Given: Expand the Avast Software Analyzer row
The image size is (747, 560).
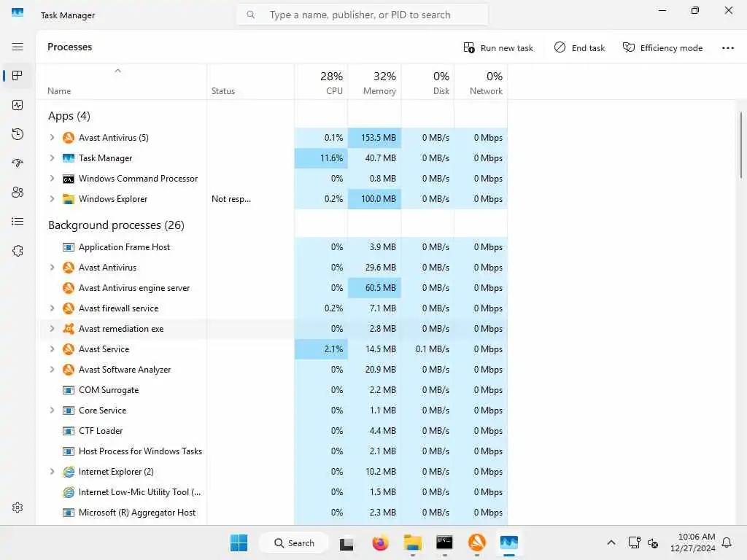Looking at the screenshot, I should (x=52, y=370).
